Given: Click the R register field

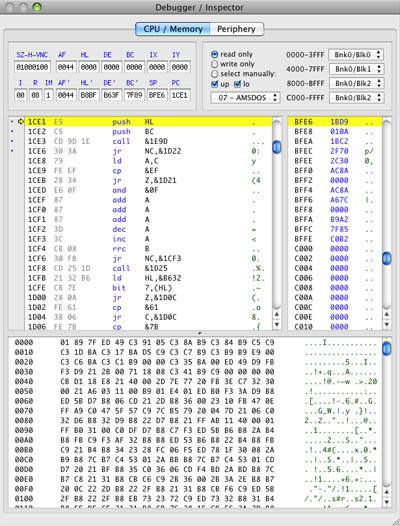Looking at the screenshot, I should tap(35, 95).
